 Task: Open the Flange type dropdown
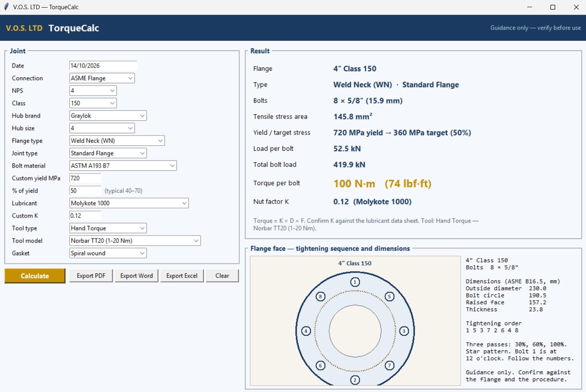[117, 140]
